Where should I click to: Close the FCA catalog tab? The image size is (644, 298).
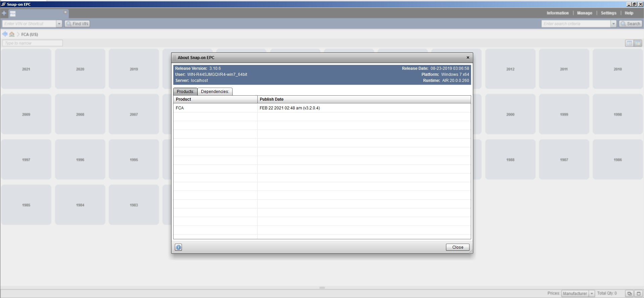(65, 12)
